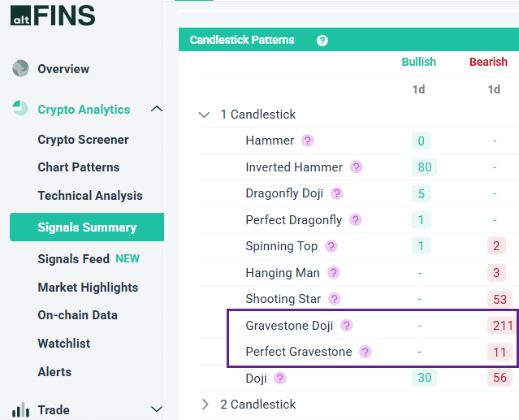Click the altFINS logo

pyautogui.click(x=52, y=15)
